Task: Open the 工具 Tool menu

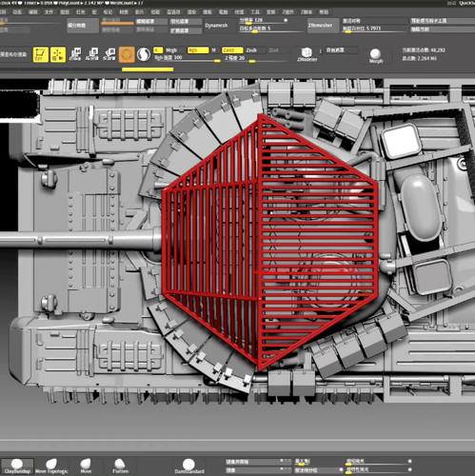Action: [255, 12]
